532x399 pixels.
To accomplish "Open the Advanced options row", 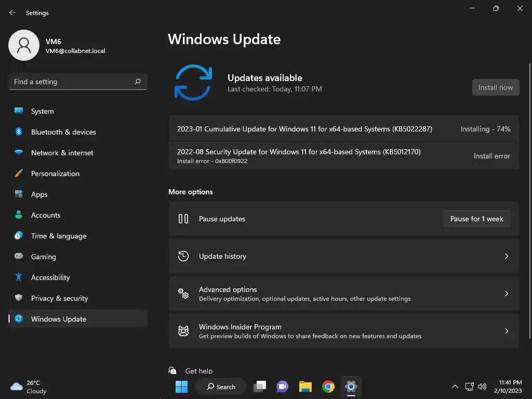I will [344, 294].
